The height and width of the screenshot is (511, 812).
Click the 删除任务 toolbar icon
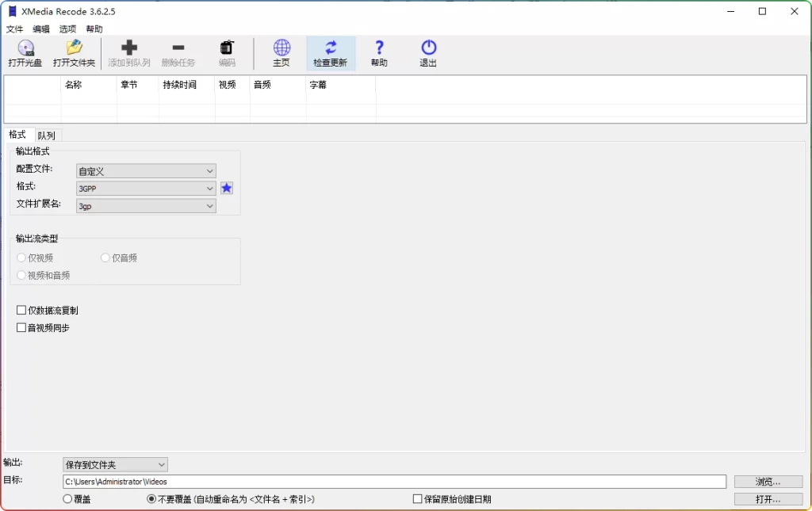(178, 53)
